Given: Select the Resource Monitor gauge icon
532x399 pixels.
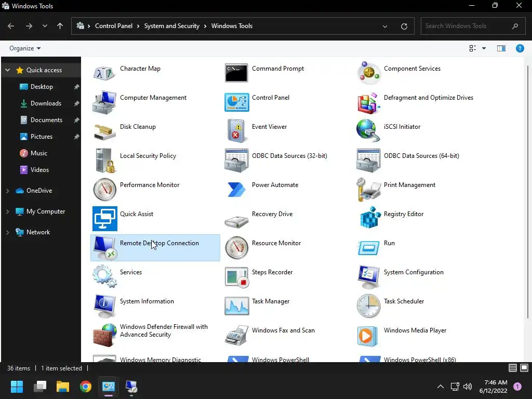Looking at the screenshot, I should click(x=236, y=248).
